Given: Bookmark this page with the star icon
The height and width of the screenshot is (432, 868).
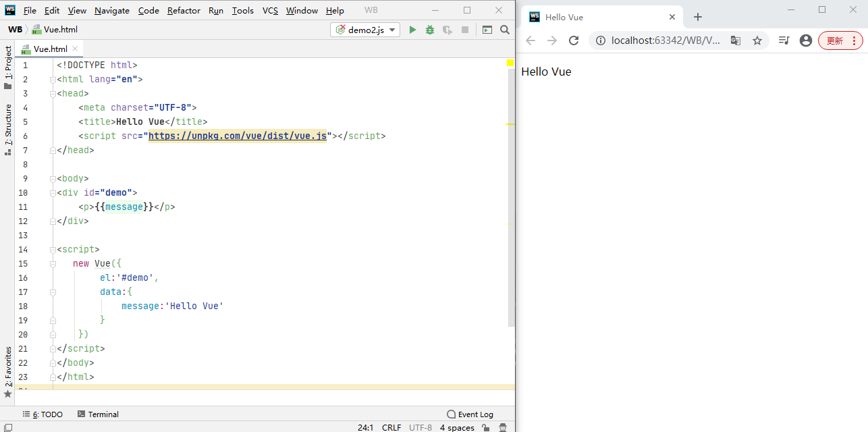Looking at the screenshot, I should click(757, 40).
